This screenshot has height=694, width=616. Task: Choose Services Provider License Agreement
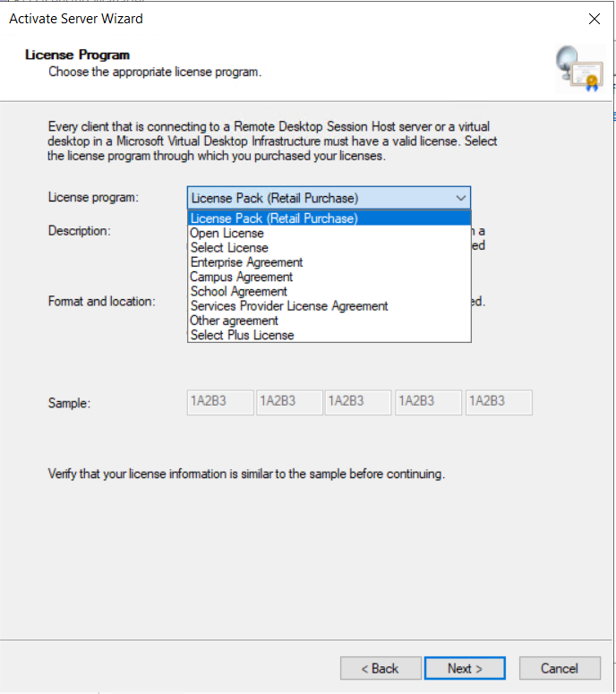point(288,306)
